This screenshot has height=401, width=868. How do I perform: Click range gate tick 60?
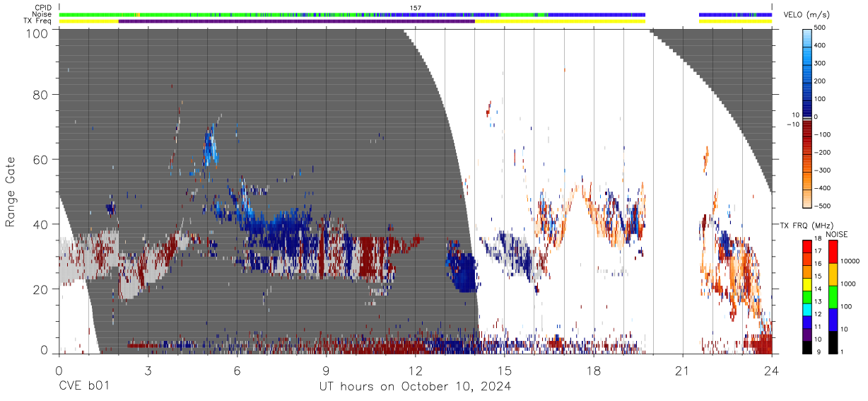point(42,160)
